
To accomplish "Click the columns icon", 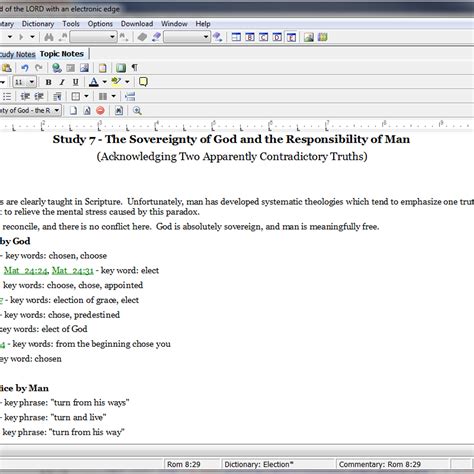I will point(103,96).
